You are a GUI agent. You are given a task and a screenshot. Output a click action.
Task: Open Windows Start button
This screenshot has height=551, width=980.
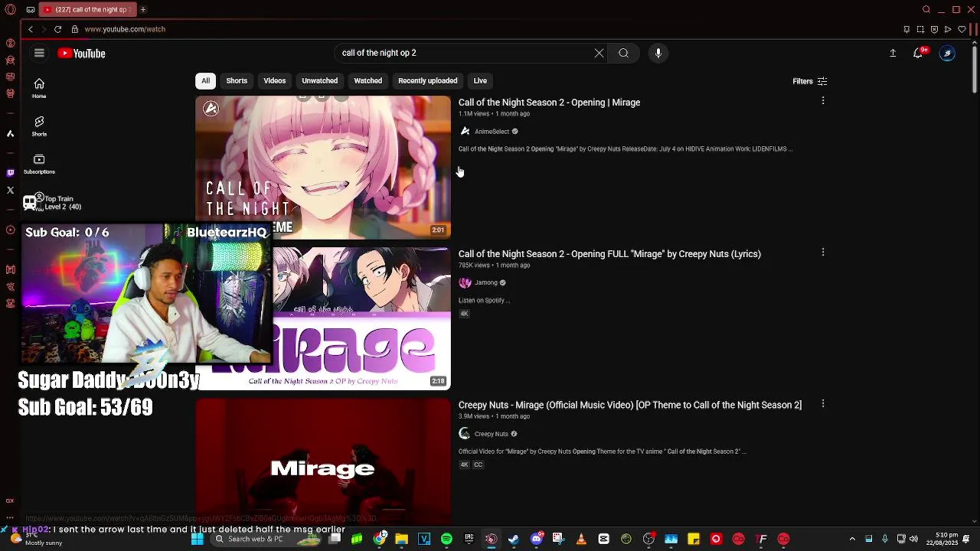(198, 539)
